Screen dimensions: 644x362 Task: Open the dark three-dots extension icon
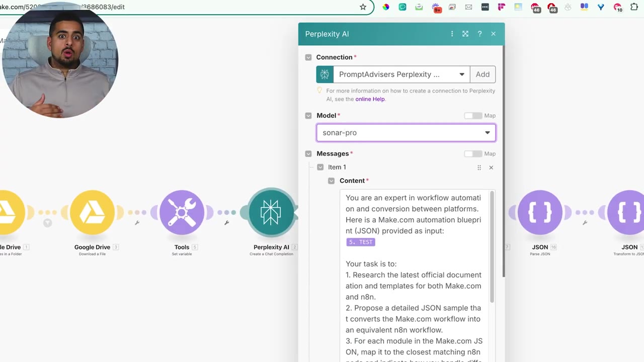(485, 7)
